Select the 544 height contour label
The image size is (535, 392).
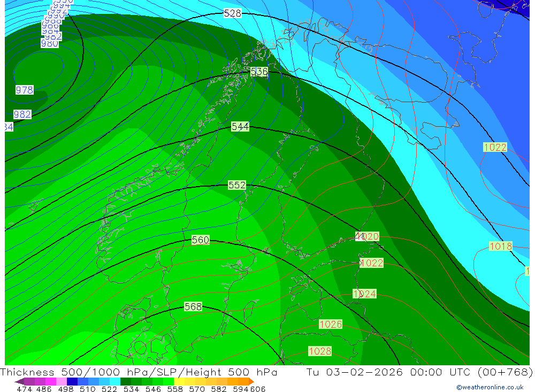(x=240, y=127)
